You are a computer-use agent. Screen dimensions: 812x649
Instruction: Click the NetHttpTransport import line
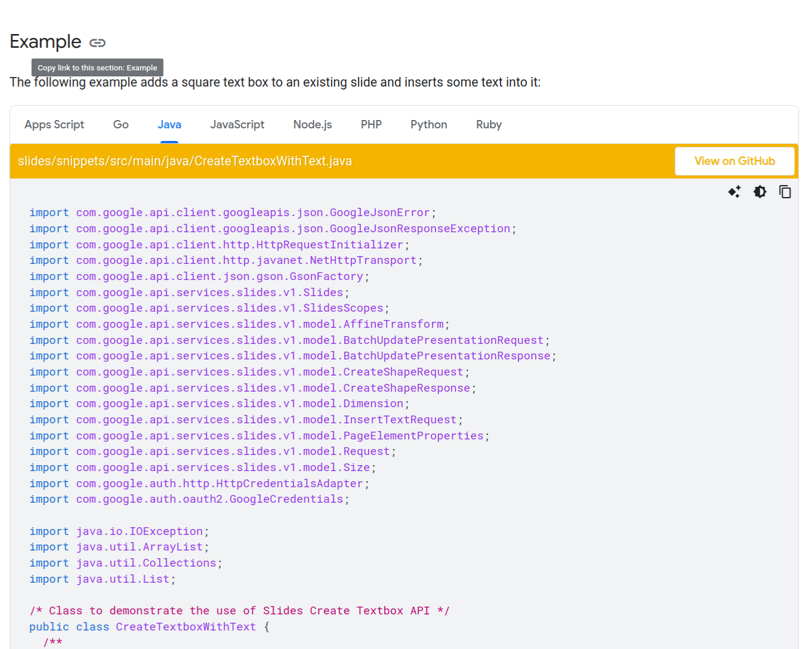tap(226, 260)
